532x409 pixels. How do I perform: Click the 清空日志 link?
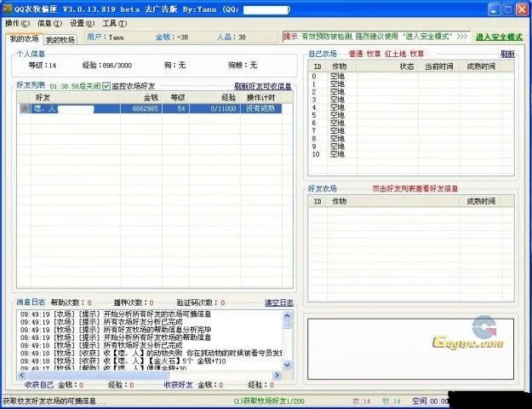279,302
